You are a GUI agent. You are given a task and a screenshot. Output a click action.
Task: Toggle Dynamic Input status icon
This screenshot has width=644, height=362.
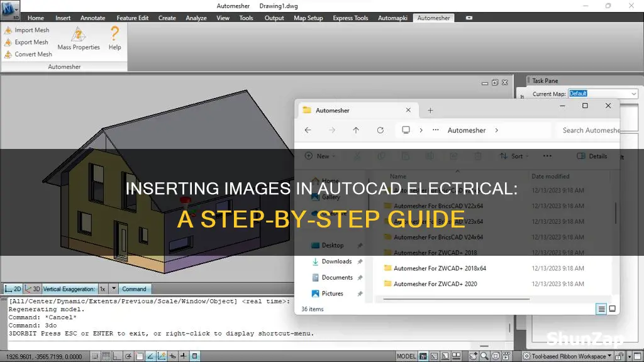pyautogui.click(x=172, y=356)
